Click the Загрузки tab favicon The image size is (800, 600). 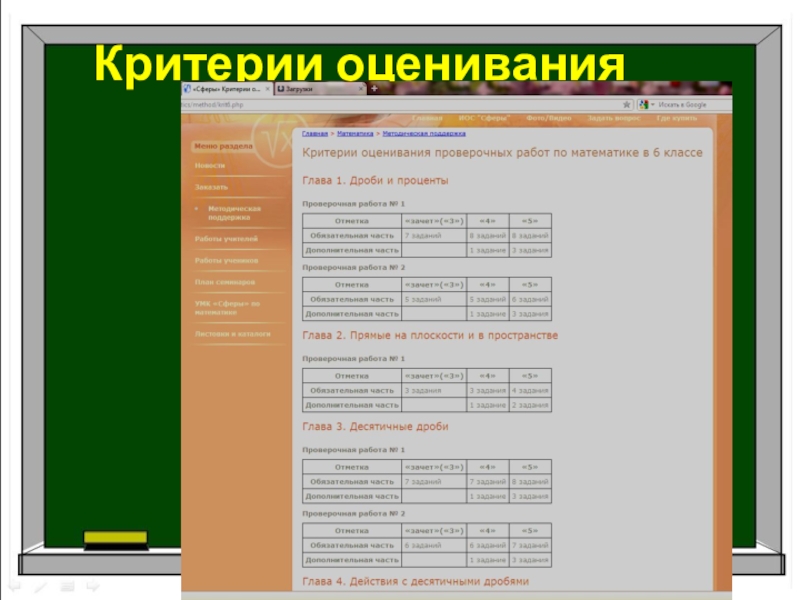[x=281, y=89]
